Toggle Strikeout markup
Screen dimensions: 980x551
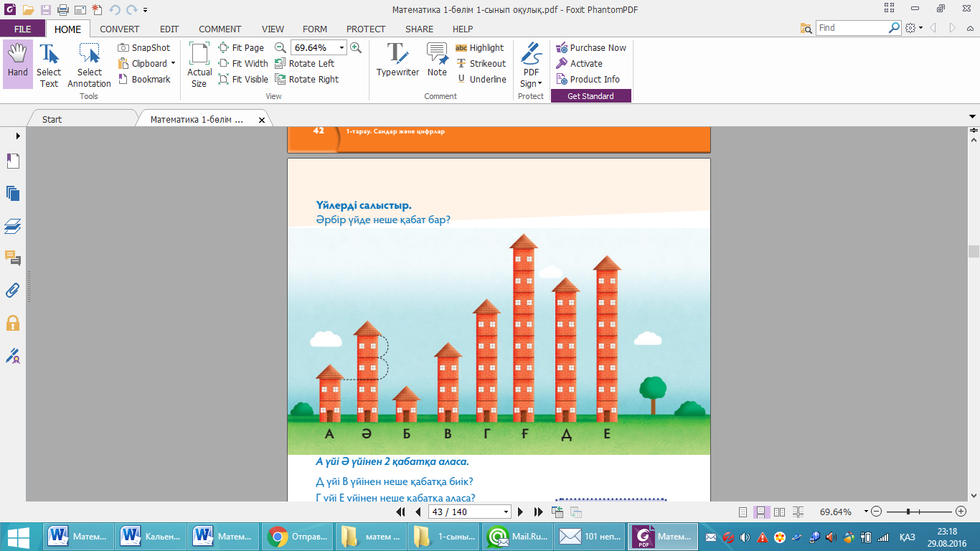pyautogui.click(x=480, y=64)
